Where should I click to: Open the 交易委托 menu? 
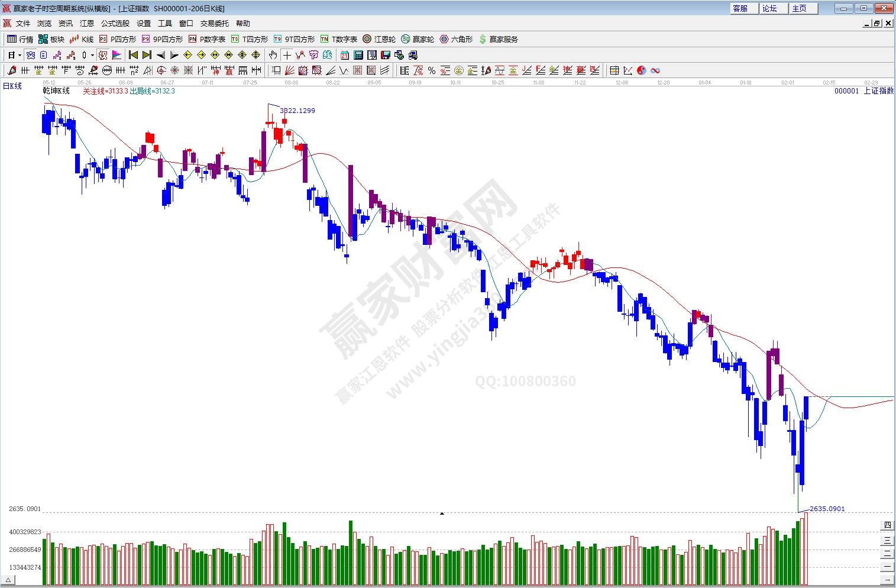215,24
